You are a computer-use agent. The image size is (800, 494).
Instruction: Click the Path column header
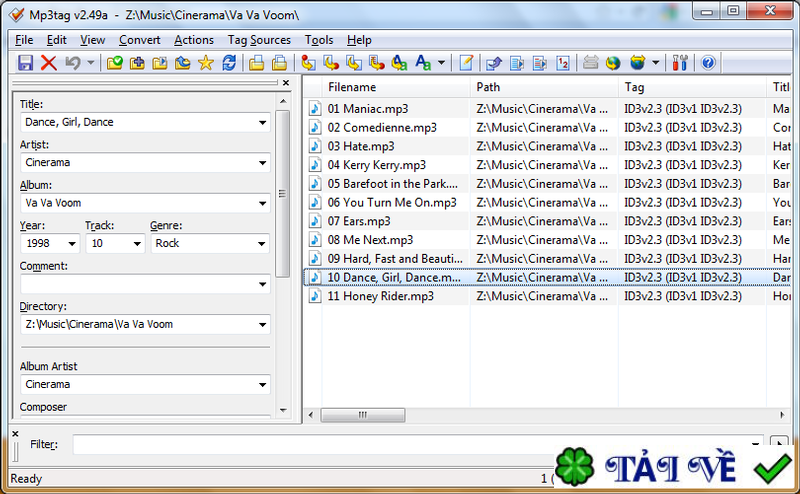[544, 87]
